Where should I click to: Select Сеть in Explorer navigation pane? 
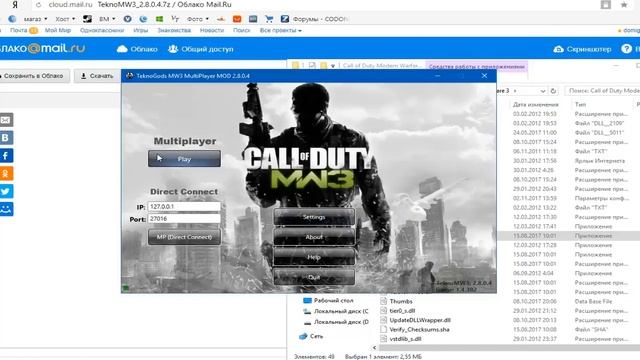pyautogui.click(x=311, y=336)
